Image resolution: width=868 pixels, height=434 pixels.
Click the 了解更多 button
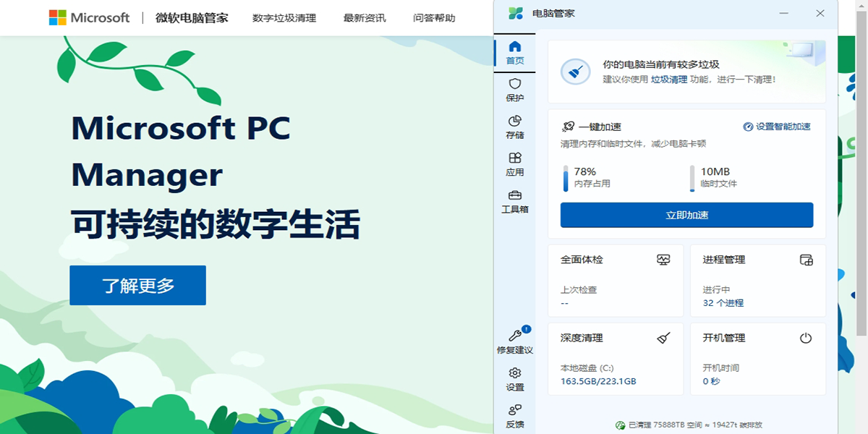[x=137, y=285]
